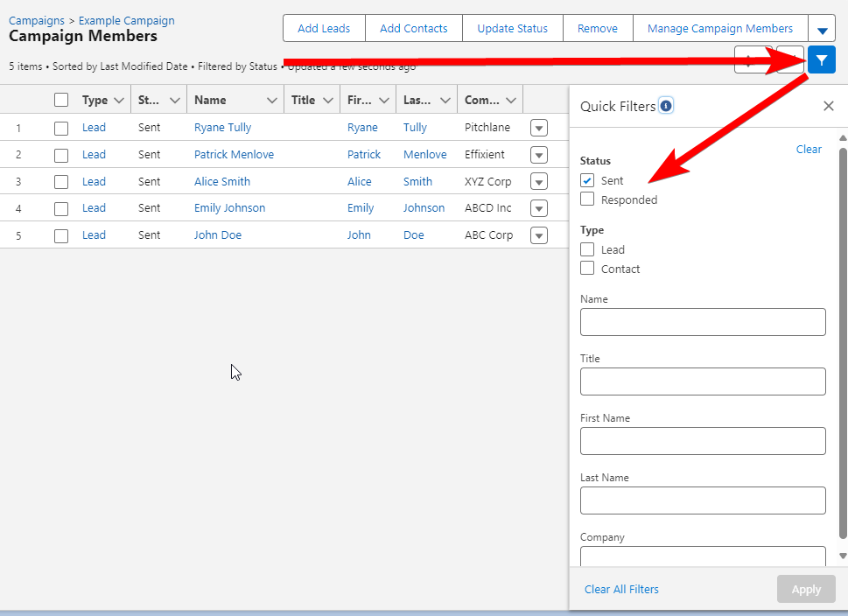Image resolution: width=848 pixels, height=616 pixels.
Task: Click last name link Johnson
Action: point(424,208)
